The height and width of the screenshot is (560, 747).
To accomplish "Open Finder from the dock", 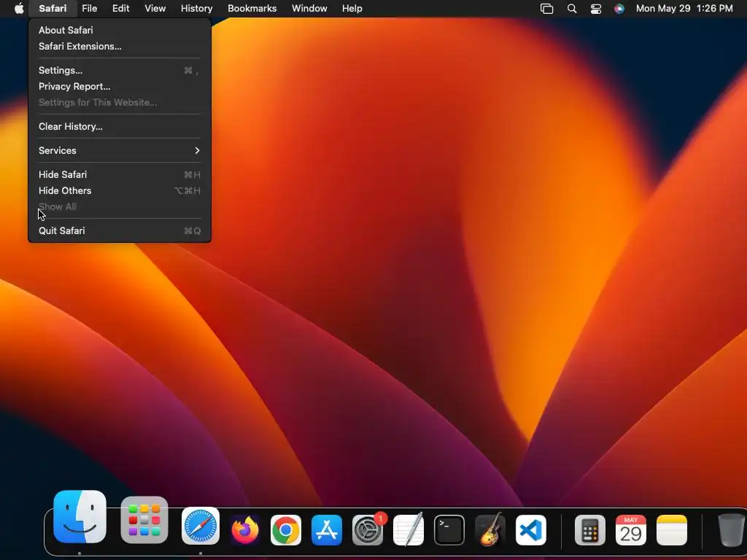I will point(80,517).
